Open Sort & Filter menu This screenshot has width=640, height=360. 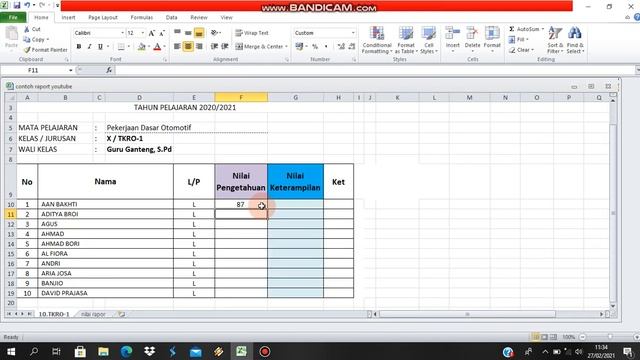[x=555, y=40]
